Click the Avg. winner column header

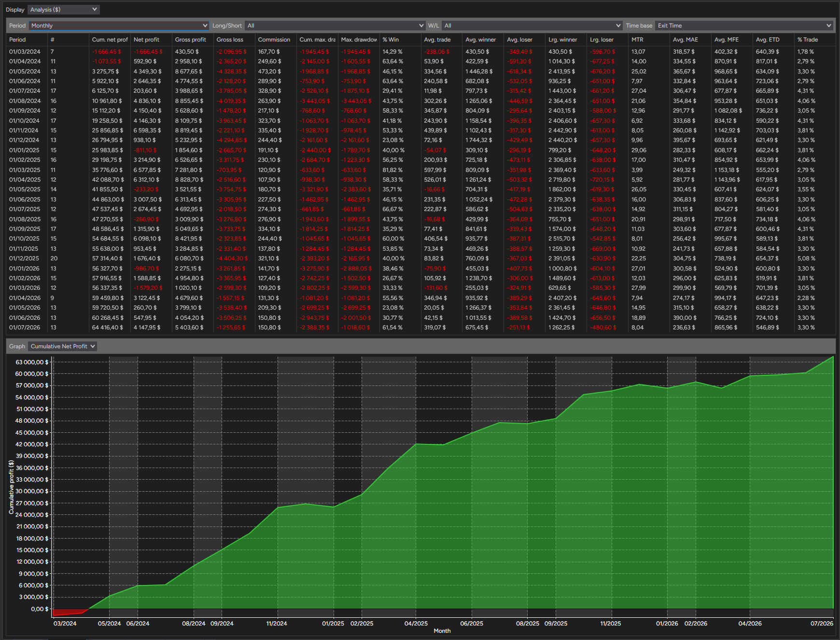click(483, 40)
